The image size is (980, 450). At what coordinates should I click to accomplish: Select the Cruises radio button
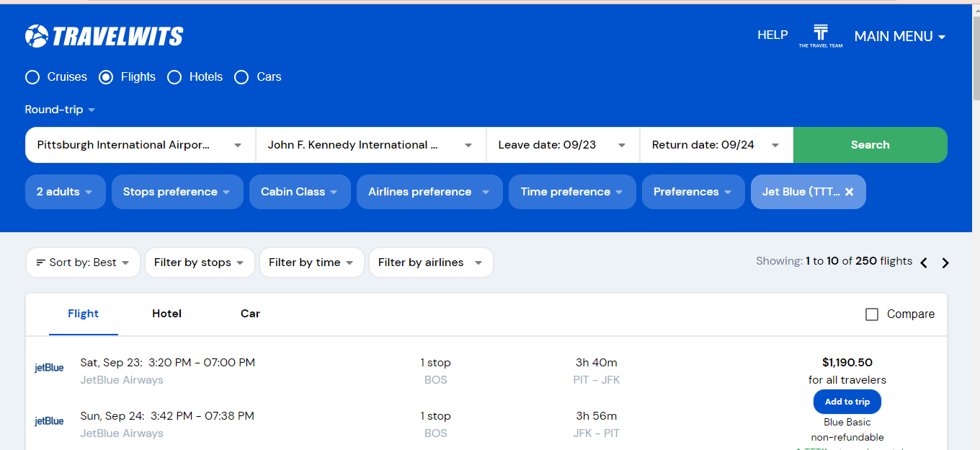coord(32,77)
